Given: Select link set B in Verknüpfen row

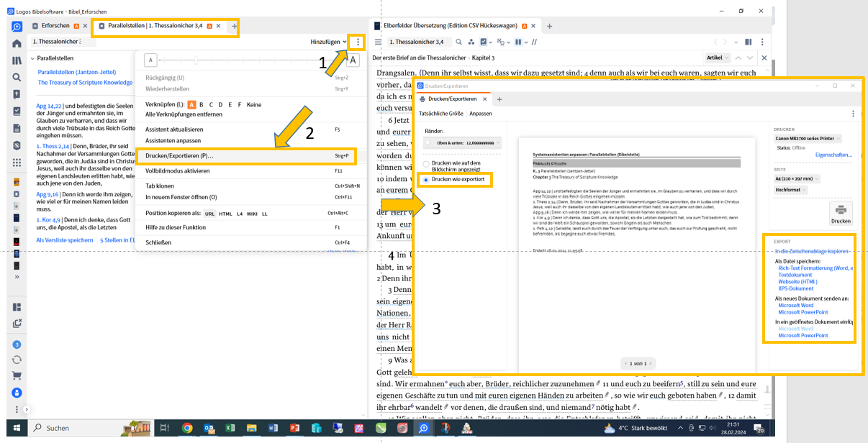Looking at the screenshot, I should (202, 104).
